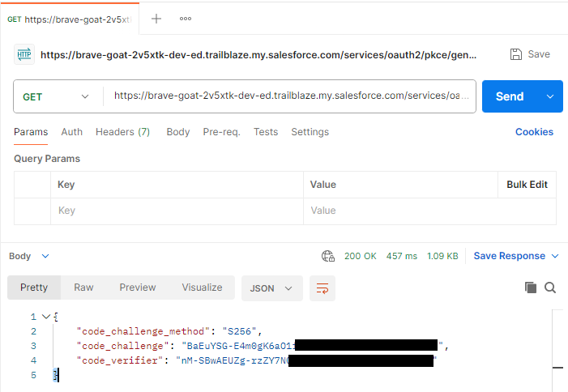This screenshot has width=568, height=392.
Task: Select the Visualize response view
Action: [202, 288]
